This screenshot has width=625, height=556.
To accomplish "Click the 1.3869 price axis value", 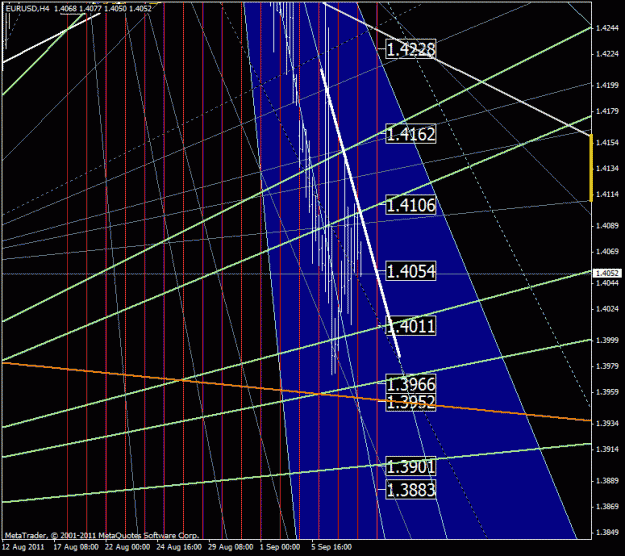I will pyautogui.click(x=607, y=506).
